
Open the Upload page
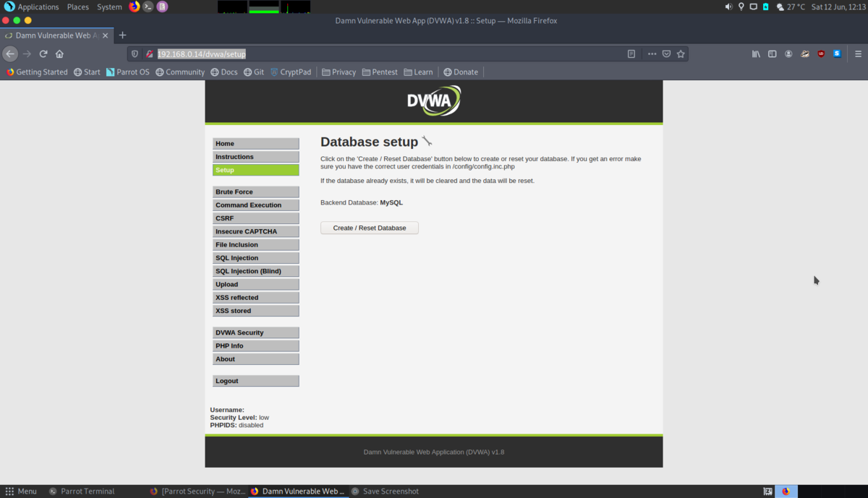255,284
